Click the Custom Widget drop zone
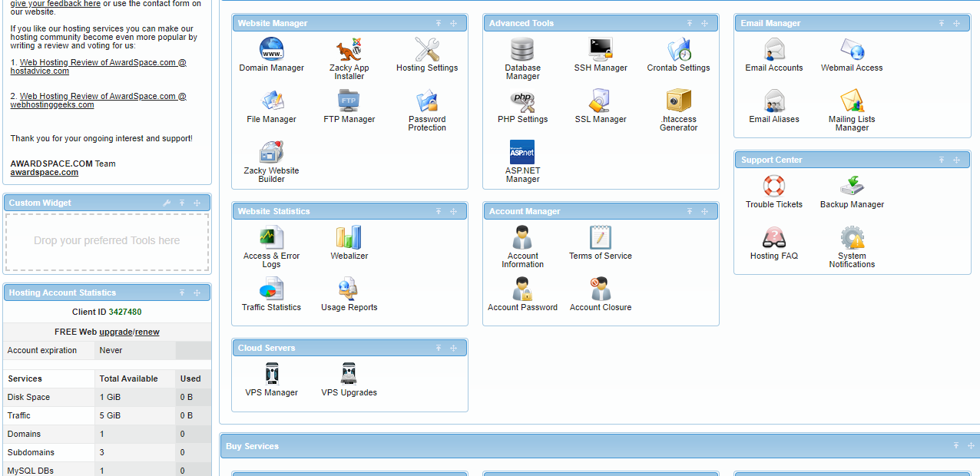980x476 pixels. pos(107,240)
